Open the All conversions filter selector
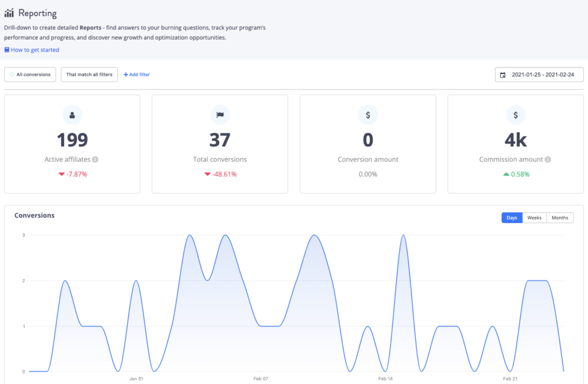The image size is (588, 384). 30,74
